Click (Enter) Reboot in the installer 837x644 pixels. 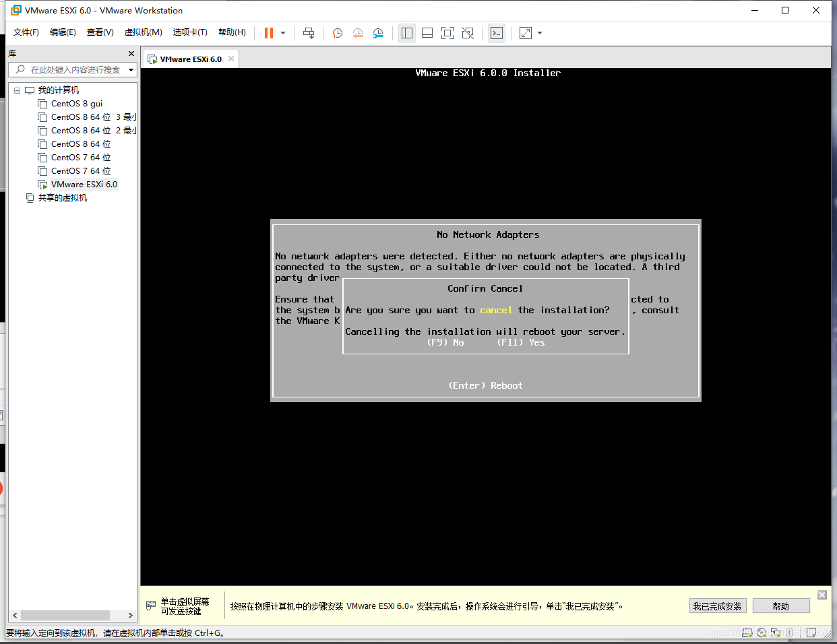tap(485, 385)
